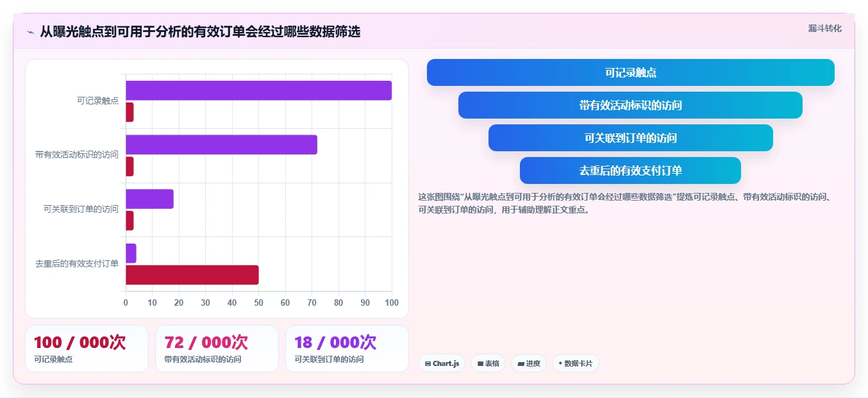868x398 pixels.
Task: Click the x-axis tick value 90
Action: pos(365,303)
